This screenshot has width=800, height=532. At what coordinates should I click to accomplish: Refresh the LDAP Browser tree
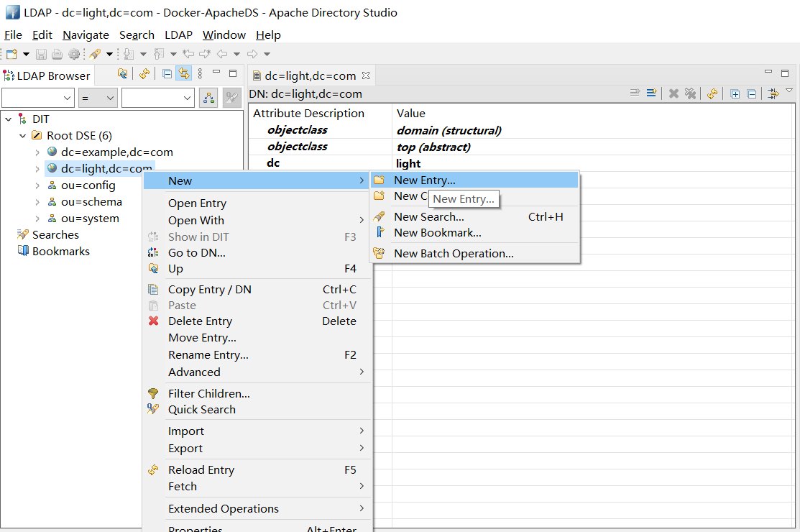144,74
